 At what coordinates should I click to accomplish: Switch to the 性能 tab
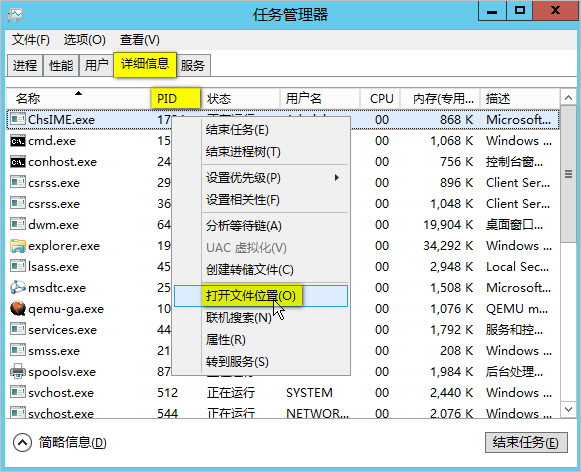point(61,66)
